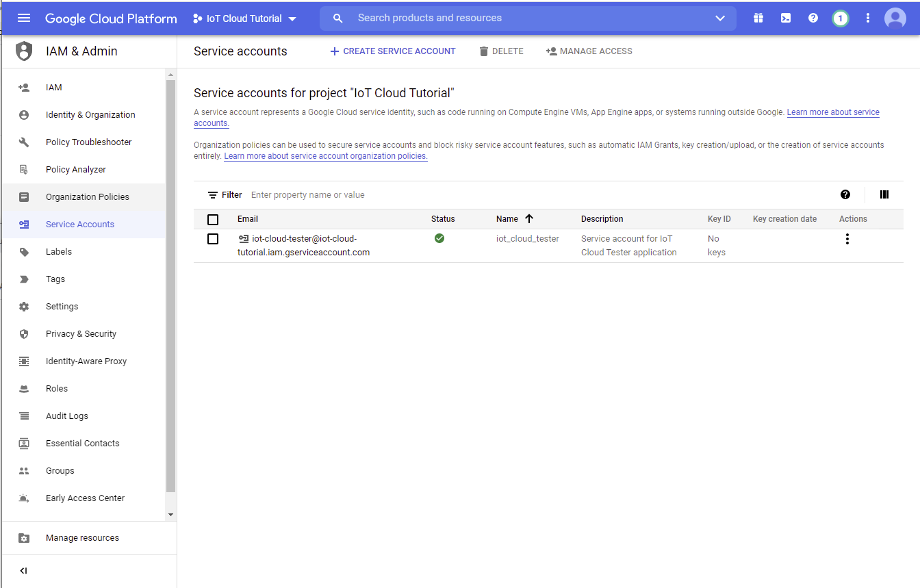Open the iot-cloud-tester email link

tap(304, 246)
